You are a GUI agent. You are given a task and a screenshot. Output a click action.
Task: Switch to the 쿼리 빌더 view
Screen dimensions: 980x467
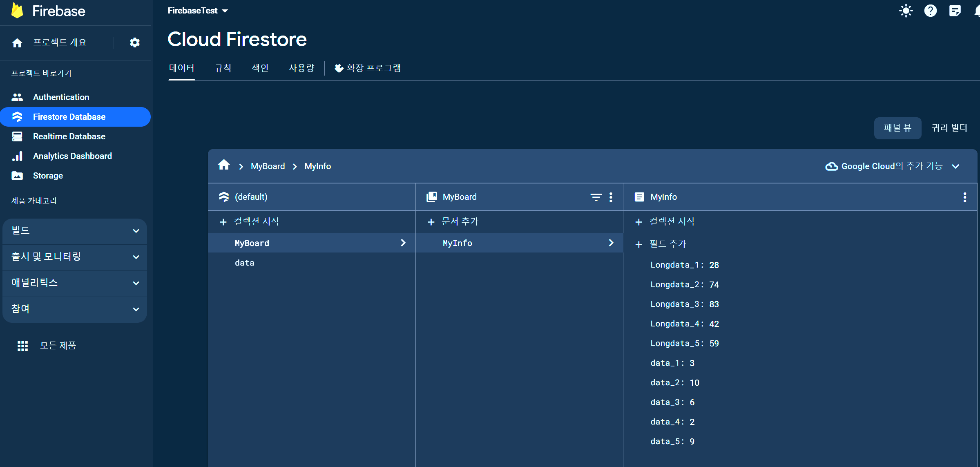tap(949, 128)
